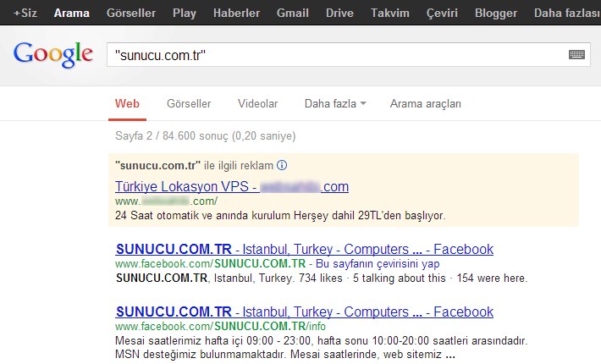The height and width of the screenshot is (364, 601).
Task: Open 'Görseller' in the top black bar
Action: click(x=131, y=13)
